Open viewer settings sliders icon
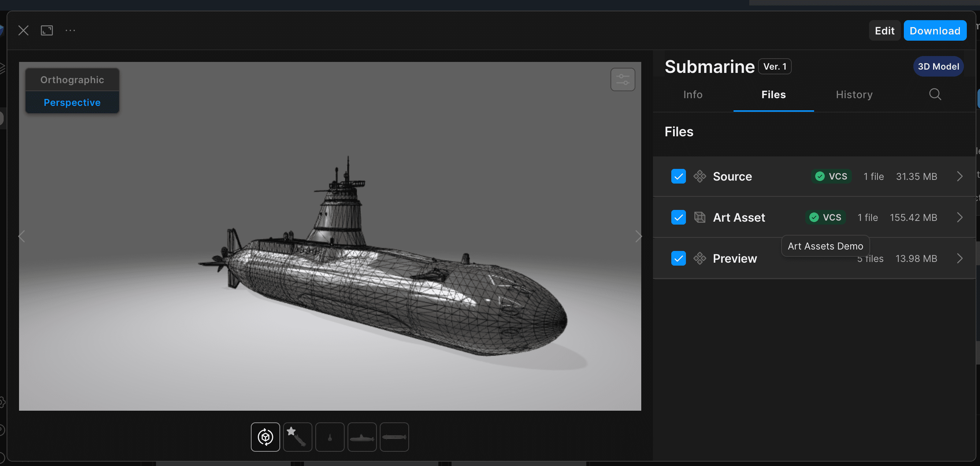 tap(623, 79)
